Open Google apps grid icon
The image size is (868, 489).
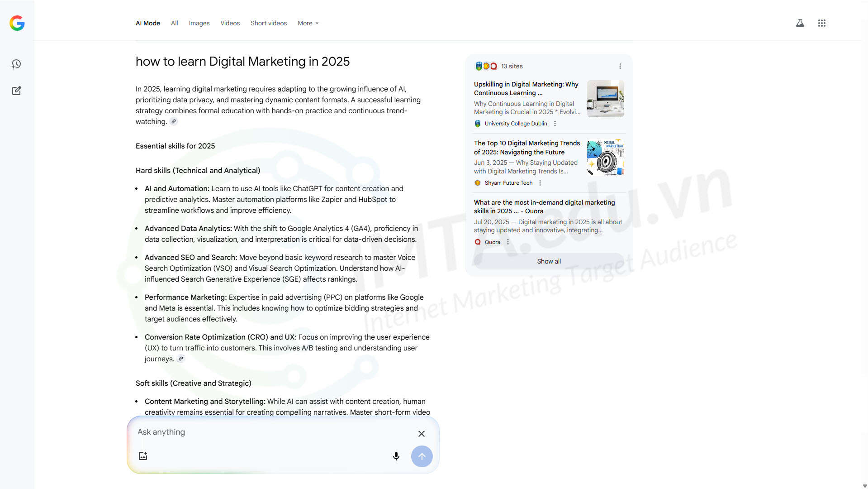[x=822, y=23]
